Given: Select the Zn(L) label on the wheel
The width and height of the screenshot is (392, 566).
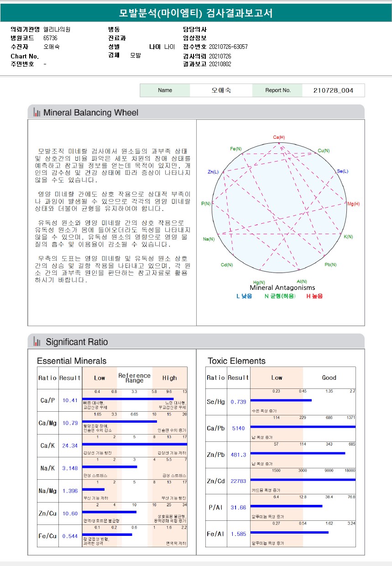Looking at the screenshot, I should point(213,172).
